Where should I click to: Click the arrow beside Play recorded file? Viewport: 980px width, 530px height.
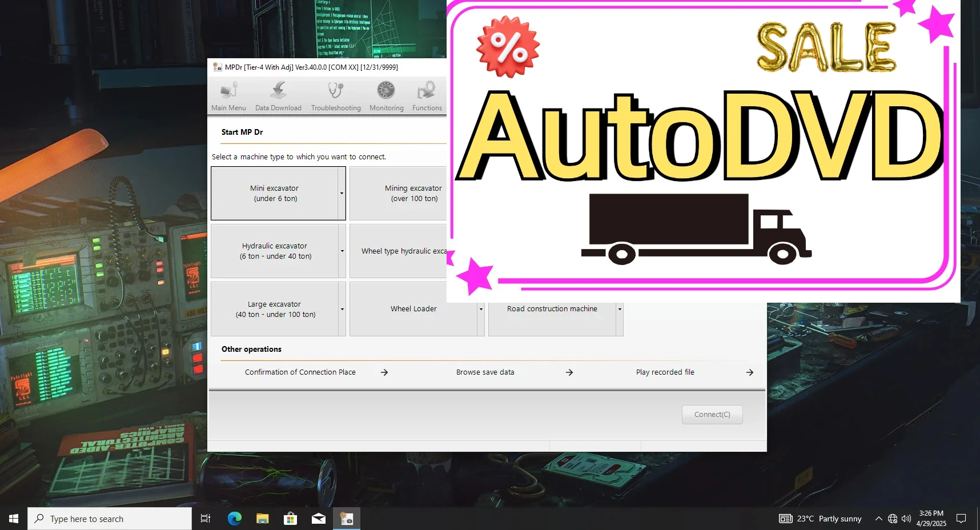coord(750,372)
